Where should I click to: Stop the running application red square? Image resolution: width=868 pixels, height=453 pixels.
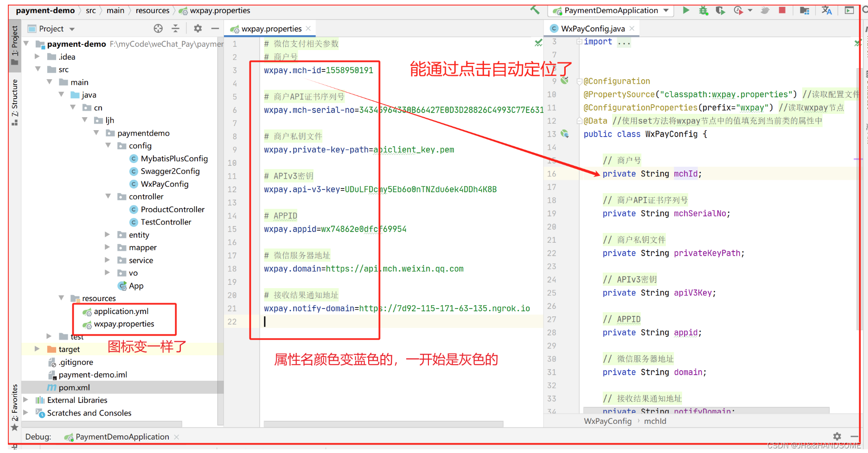coord(782,10)
